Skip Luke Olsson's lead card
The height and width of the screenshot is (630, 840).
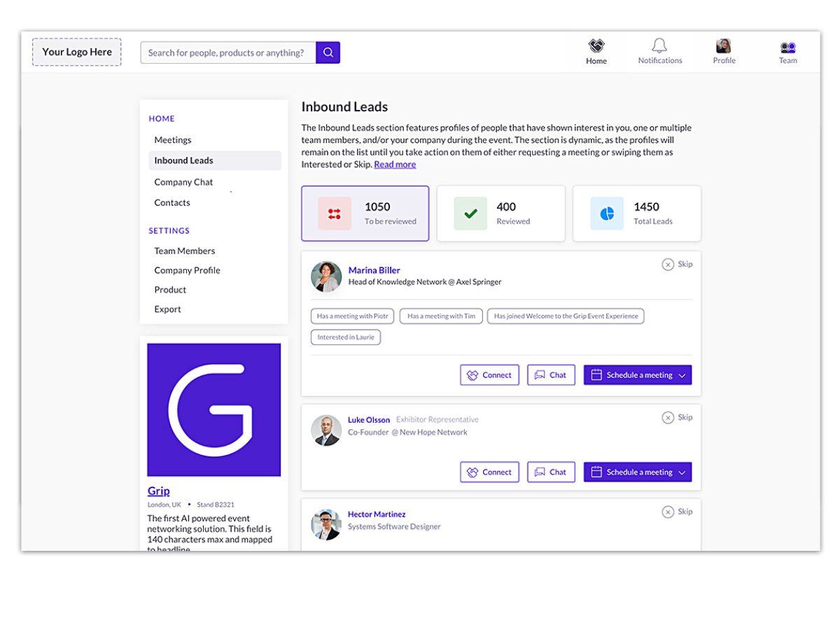click(x=677, y=418)
